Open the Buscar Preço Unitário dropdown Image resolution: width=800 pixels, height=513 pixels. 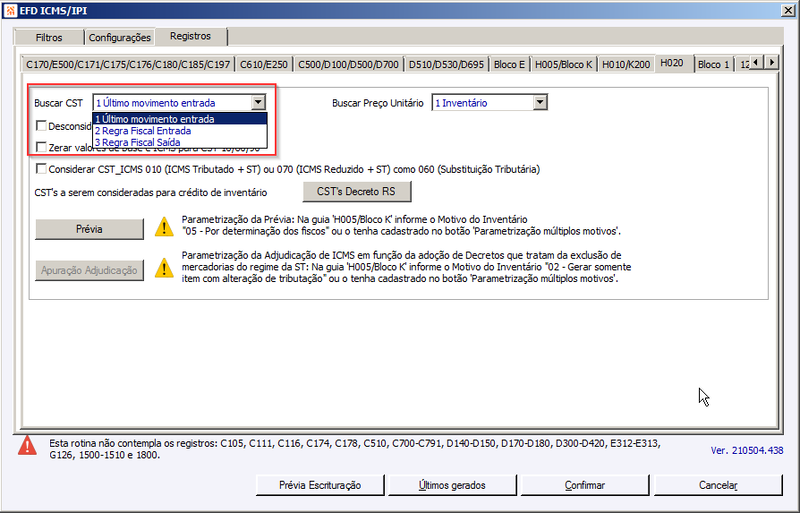540,103
